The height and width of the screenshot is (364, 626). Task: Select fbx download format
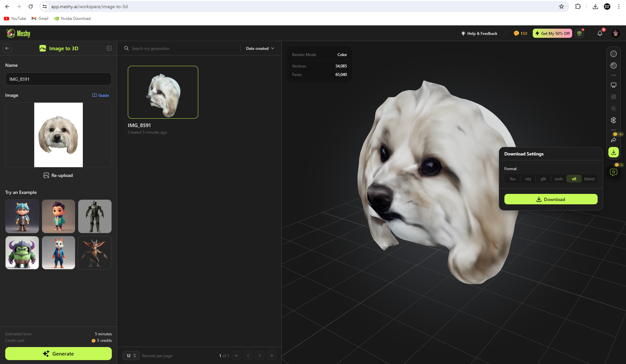[x=513, y=179]
